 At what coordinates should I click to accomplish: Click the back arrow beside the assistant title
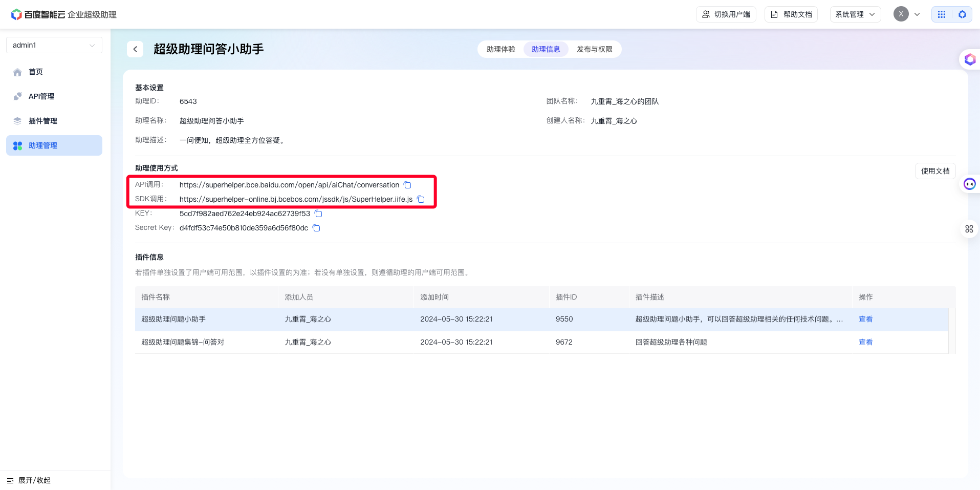[135, 49]
